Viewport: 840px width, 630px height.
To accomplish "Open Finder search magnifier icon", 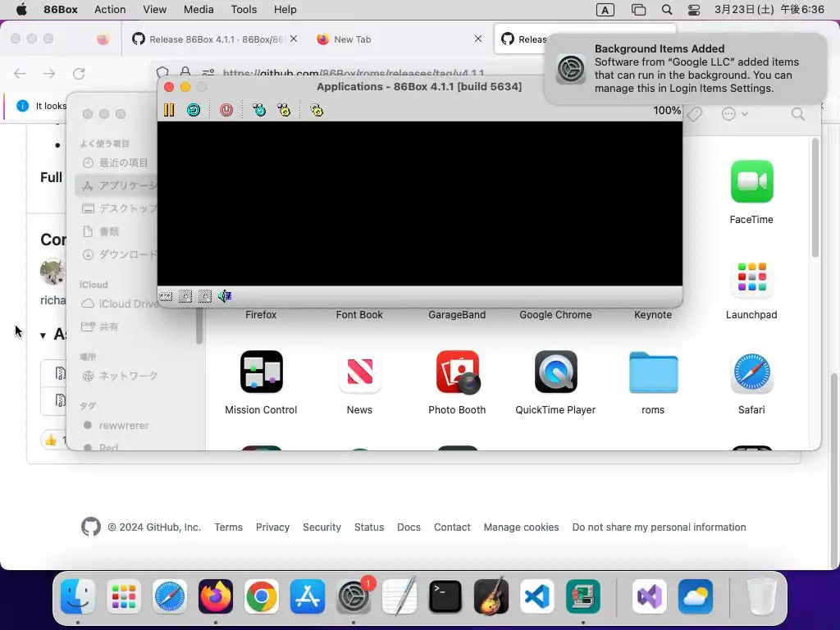I will [x=798, y=113].
